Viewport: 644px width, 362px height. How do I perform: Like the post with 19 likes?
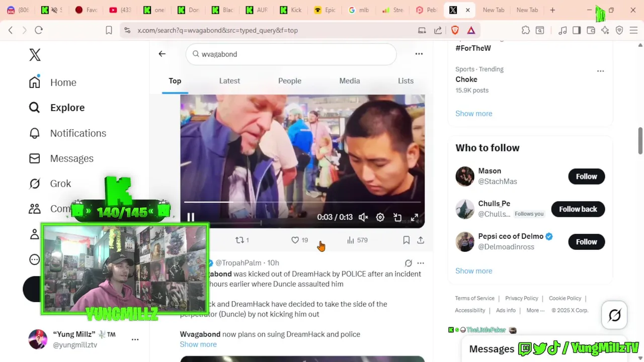point(299,240)
